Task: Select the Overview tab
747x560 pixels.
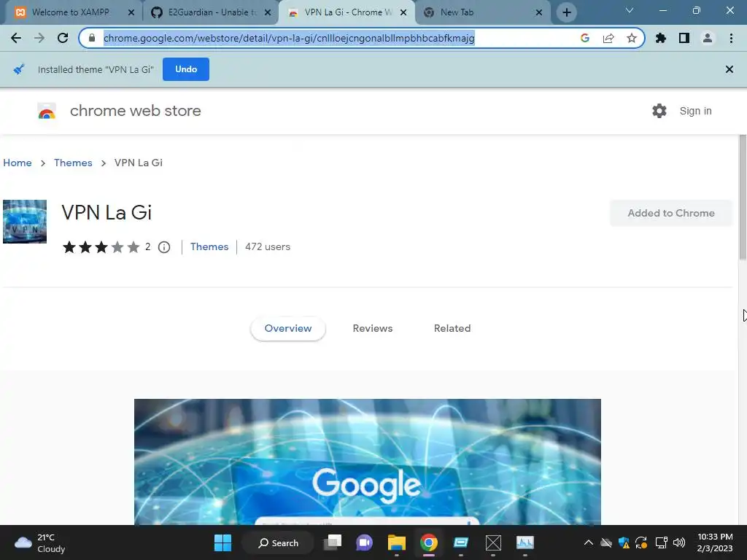Action: 287,329
